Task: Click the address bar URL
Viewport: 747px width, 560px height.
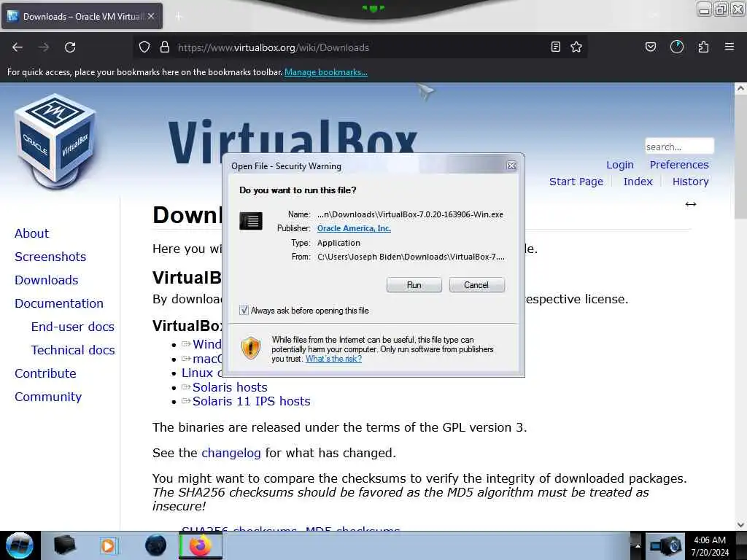Action: [x=273, y=47]
